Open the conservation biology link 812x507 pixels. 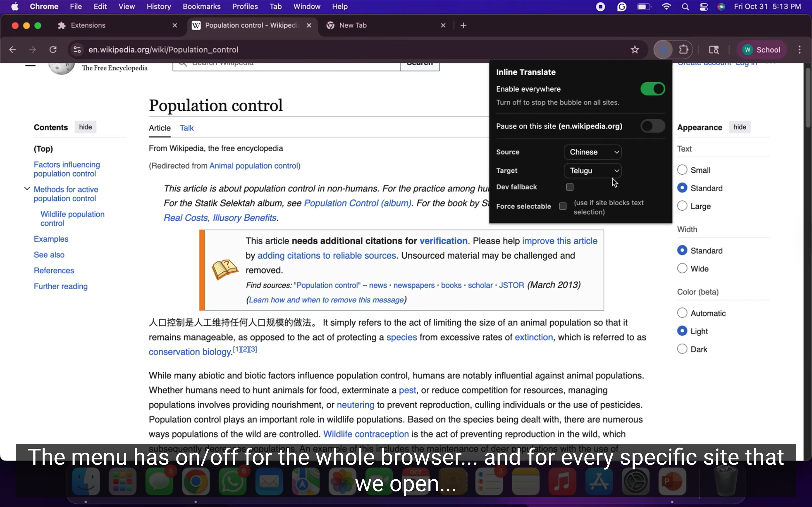coord(190,352)
